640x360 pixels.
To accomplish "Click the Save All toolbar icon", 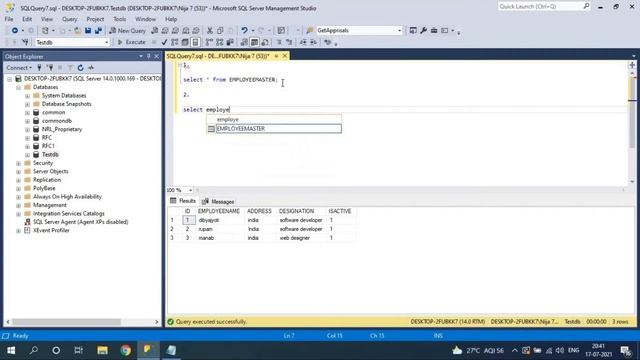I will click(98, 31).
